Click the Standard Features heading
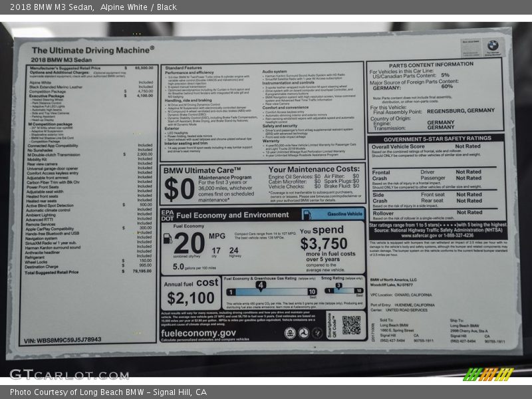532x399 pixels. coord(184,68)
